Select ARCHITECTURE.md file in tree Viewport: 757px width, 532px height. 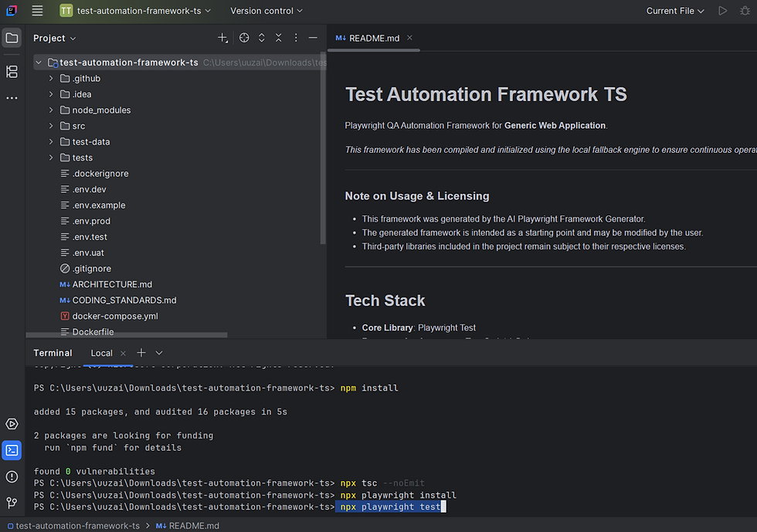tap(106, 284)
